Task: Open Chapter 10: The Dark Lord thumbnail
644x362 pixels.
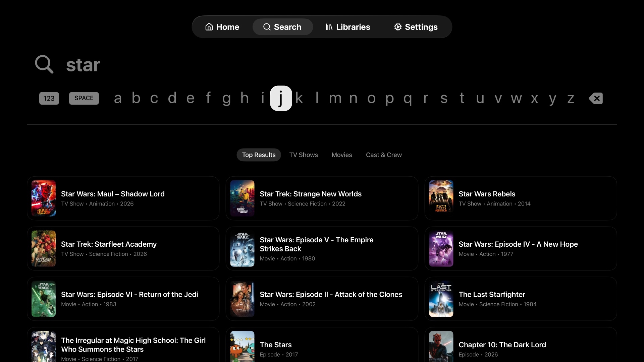Action: pos(441,347)
